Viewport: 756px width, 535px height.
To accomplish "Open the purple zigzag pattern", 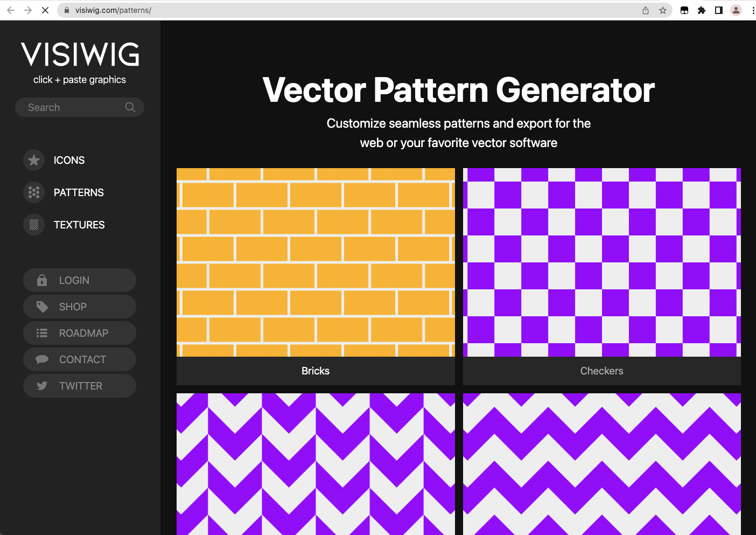I will click(602, 464).
